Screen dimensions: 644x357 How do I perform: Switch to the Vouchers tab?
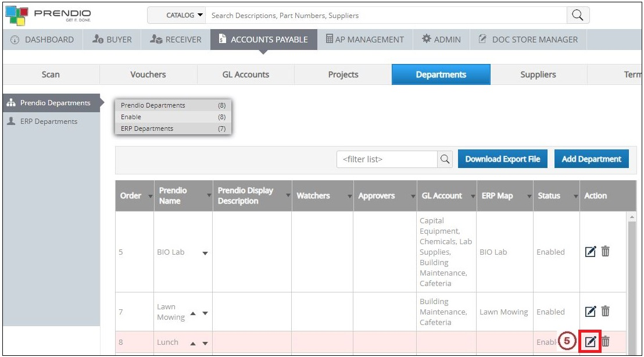coord(148,74)
